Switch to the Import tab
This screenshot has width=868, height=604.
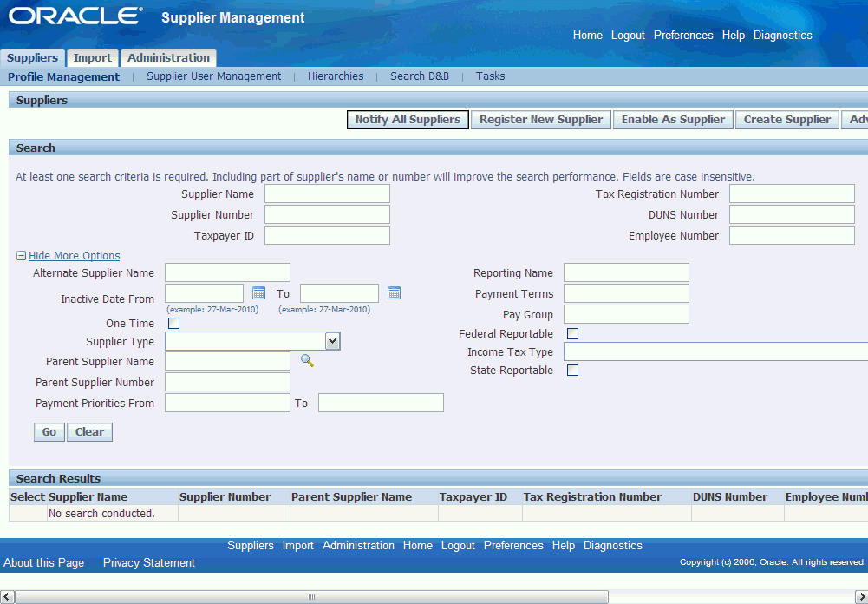click(93, 57)
